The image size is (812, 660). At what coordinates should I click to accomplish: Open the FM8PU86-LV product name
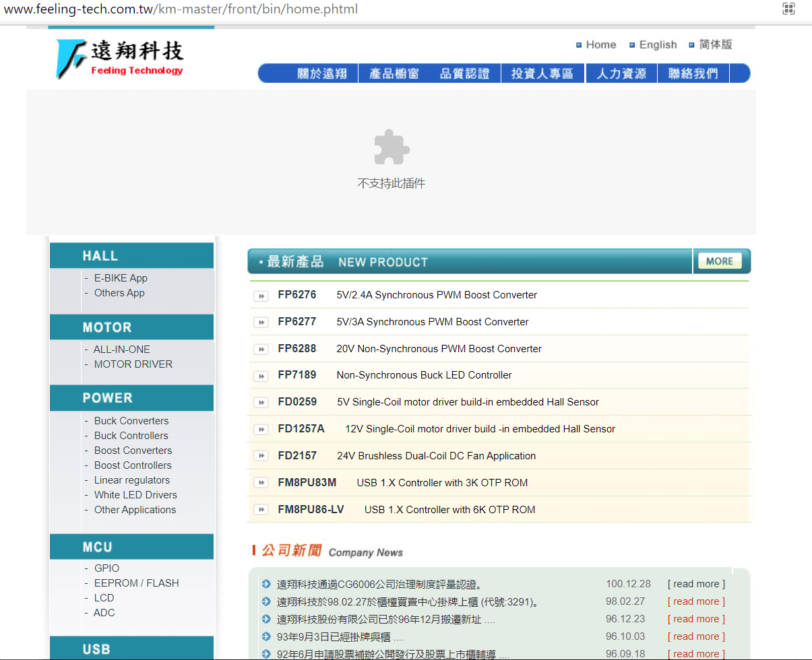click(311, 510)
